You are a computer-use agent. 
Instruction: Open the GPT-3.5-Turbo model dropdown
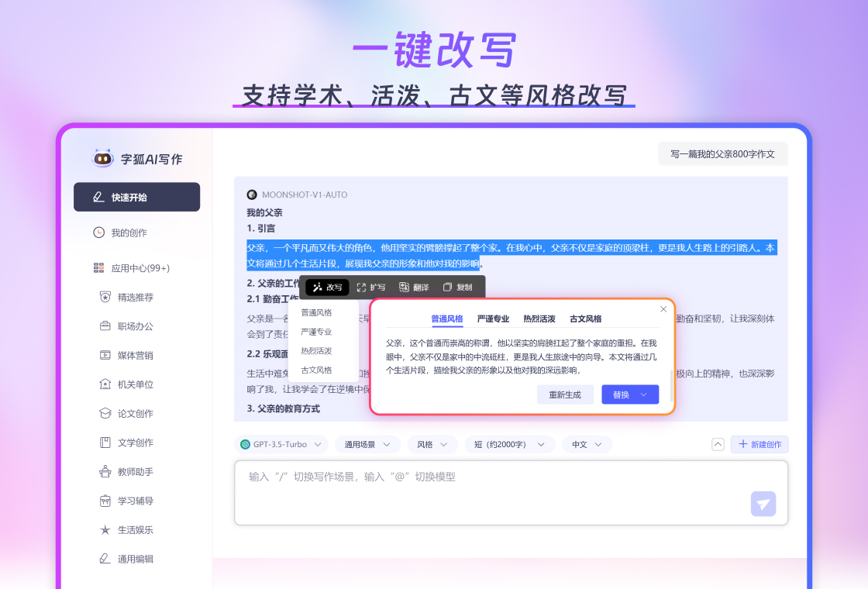tap(281, 444)
